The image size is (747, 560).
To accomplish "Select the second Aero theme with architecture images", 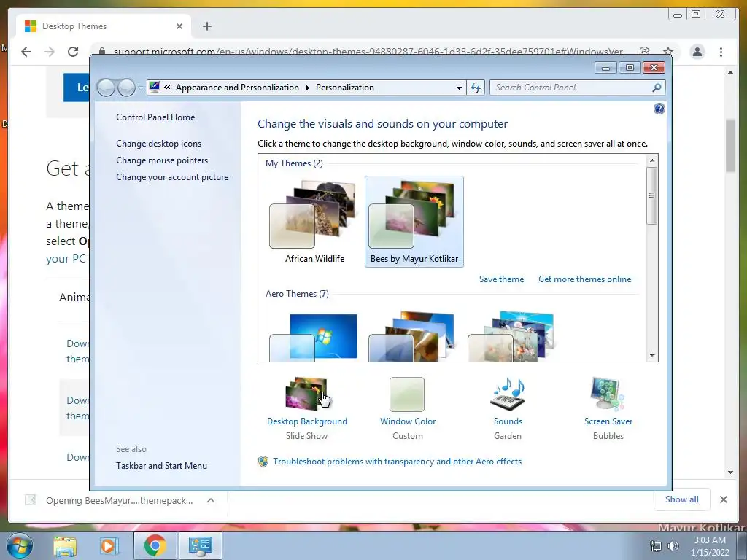I will click(x=412, y=337).
